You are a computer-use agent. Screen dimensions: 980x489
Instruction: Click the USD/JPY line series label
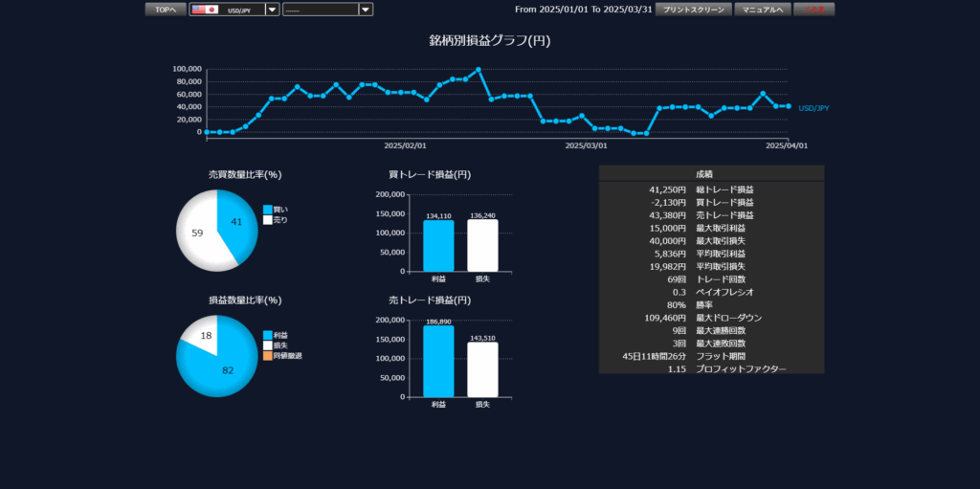(x=813, y=108)
